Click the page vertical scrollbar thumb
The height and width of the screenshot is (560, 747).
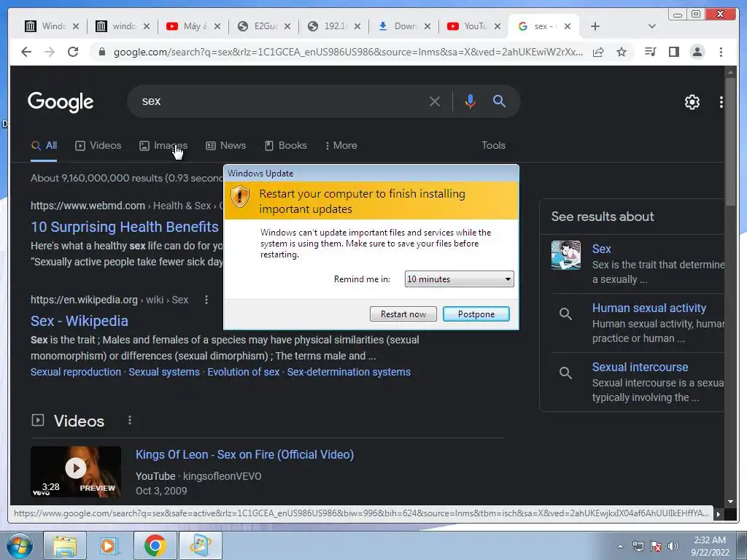(730, 141)
